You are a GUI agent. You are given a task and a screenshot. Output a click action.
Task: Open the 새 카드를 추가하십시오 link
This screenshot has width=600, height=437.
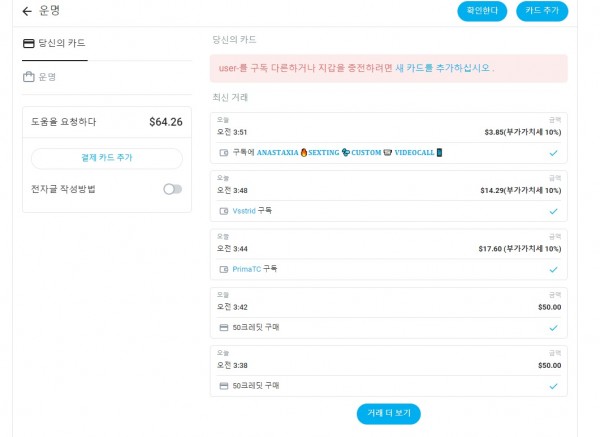click(443, 68)
